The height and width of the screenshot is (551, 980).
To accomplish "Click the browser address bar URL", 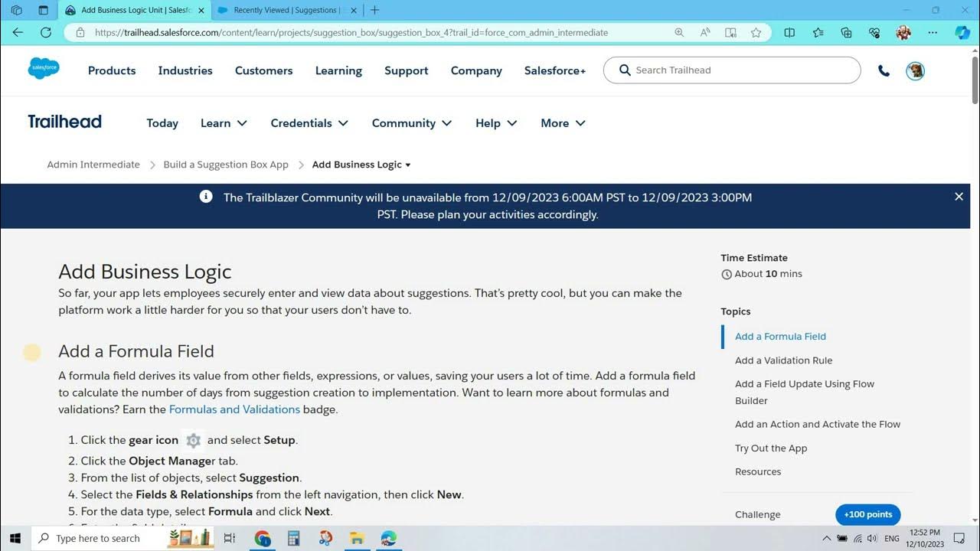I will [351, 32].
